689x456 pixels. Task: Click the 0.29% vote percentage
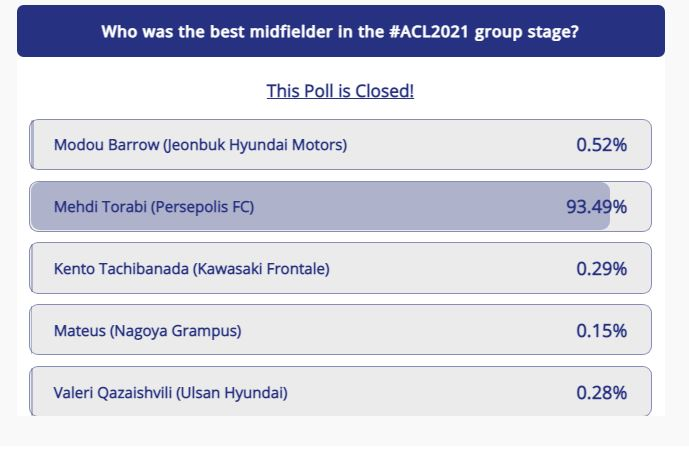coord(601,269)
